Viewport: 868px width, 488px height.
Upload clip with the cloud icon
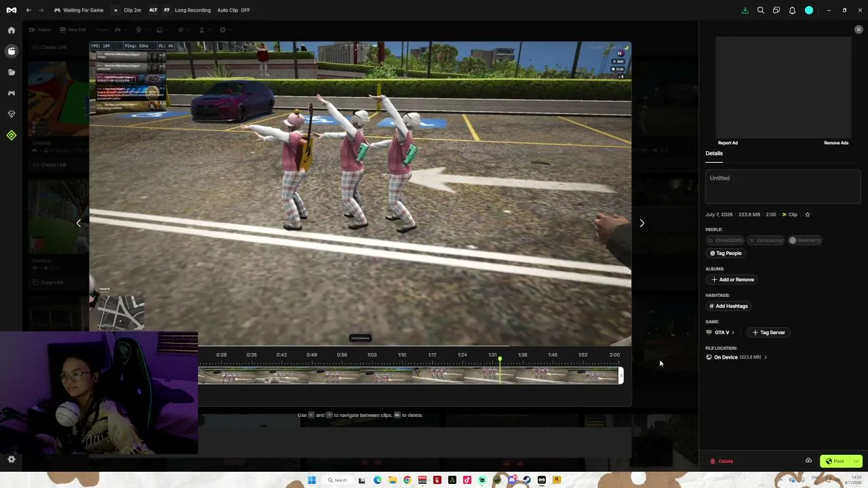808,461
